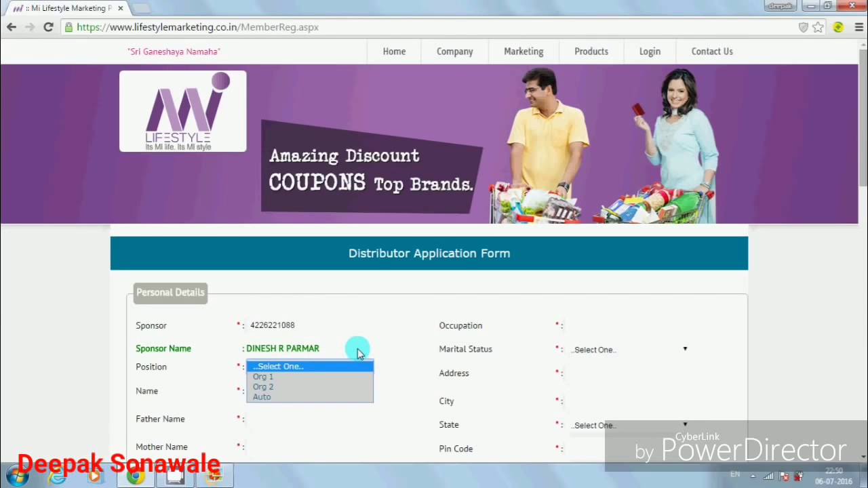The height and width of the screenshot is (488, 868).
Task: Switch to Chrome in the taskbar
Action: (136, 476)
